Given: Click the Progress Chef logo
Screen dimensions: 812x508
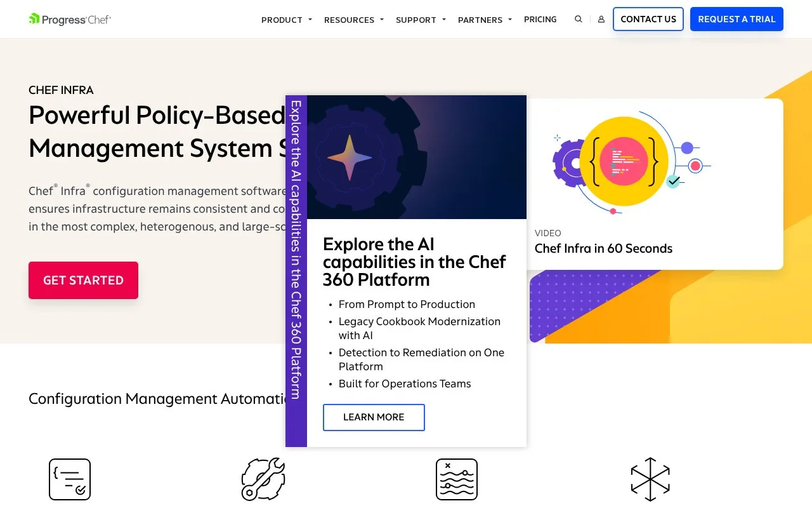Looking at the screenshot, I should tap(70, 19).
